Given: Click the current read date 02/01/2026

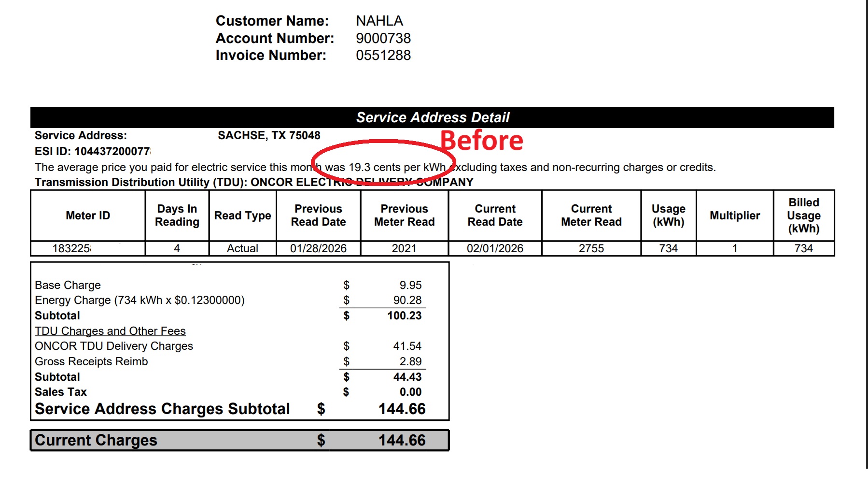Looking at the screenshot, I should 495,248.
